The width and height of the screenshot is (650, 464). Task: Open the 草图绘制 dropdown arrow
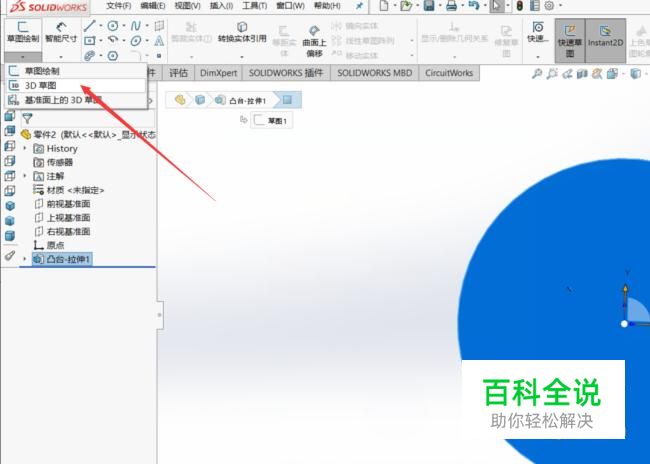23,57
